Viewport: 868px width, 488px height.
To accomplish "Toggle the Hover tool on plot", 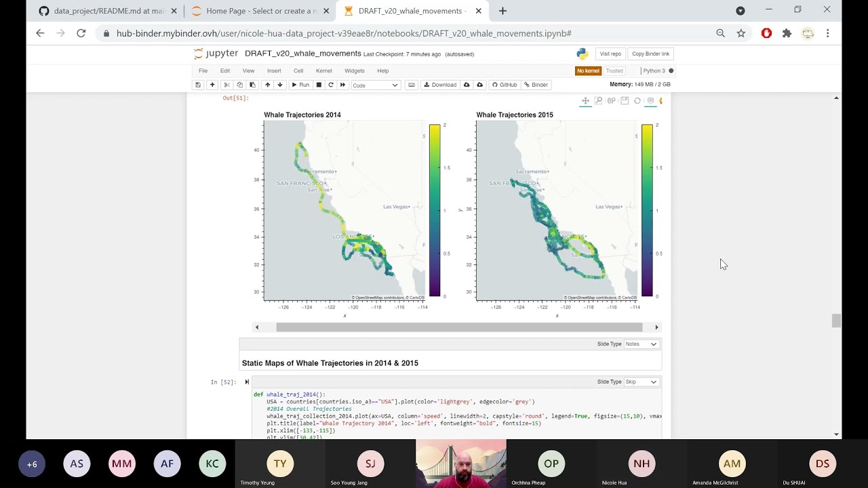I will coord(650,100).
